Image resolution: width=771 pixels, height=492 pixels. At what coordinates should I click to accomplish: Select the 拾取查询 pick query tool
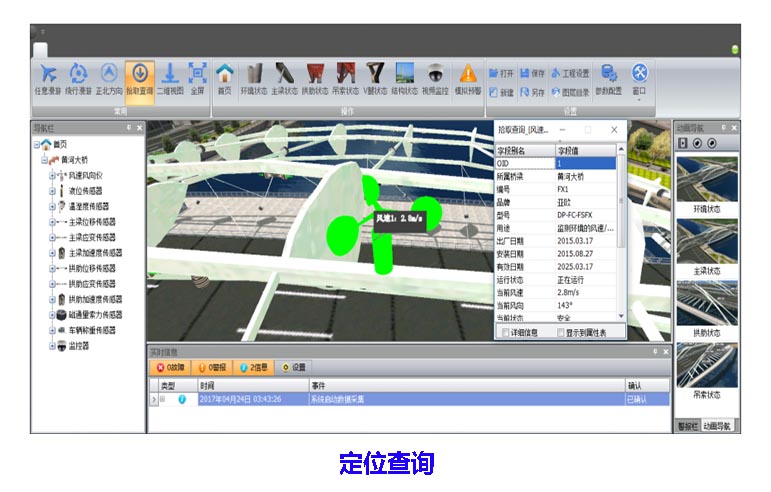(140, 76)
